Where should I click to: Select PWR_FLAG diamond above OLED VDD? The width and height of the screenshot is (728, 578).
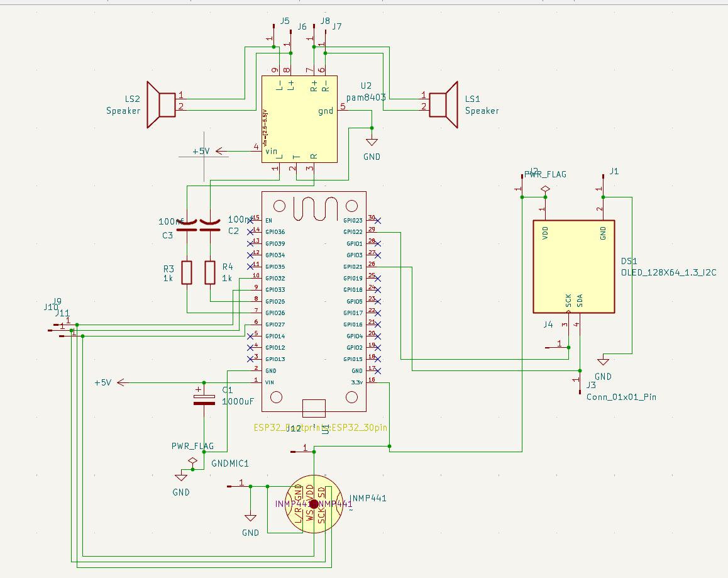[x=545, y=189]
